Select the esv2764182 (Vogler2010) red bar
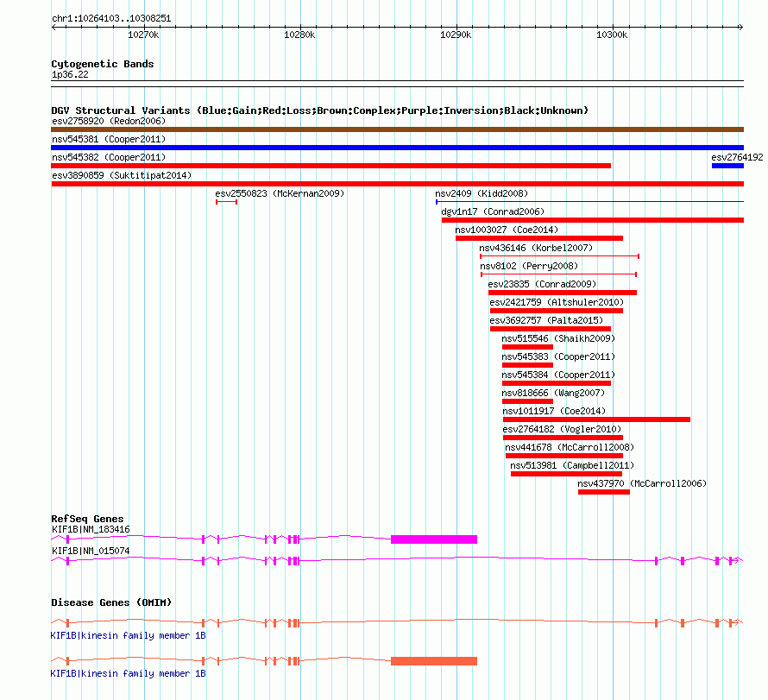The height and width of the screenshot is (700, 768). 563,438
